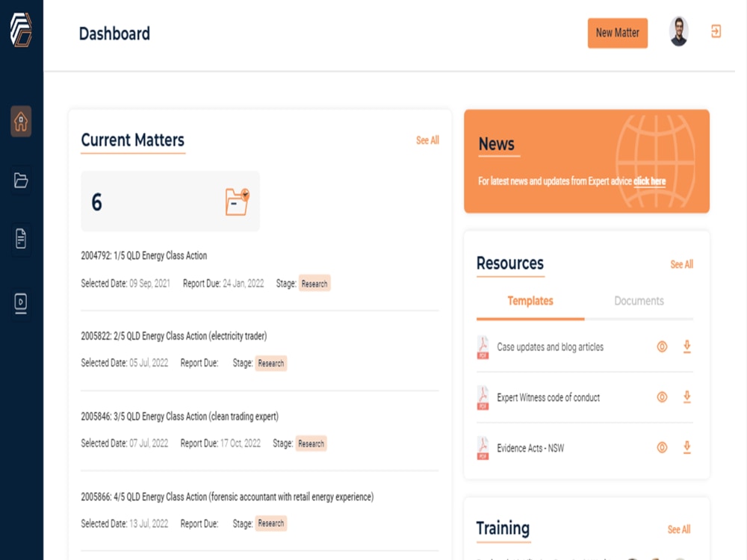See all Resources

(682, 264)
